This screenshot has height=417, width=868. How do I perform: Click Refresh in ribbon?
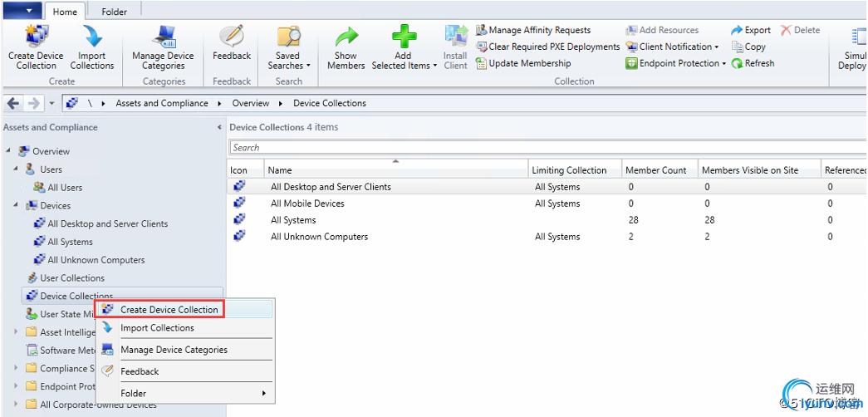click(x=753, y=63)
